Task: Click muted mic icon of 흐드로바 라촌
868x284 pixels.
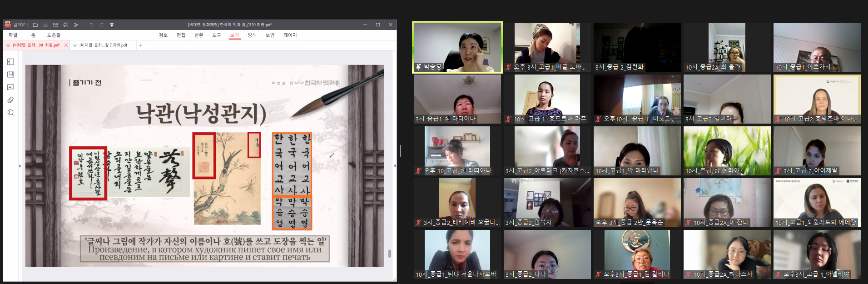Action: tap(509, 119)
